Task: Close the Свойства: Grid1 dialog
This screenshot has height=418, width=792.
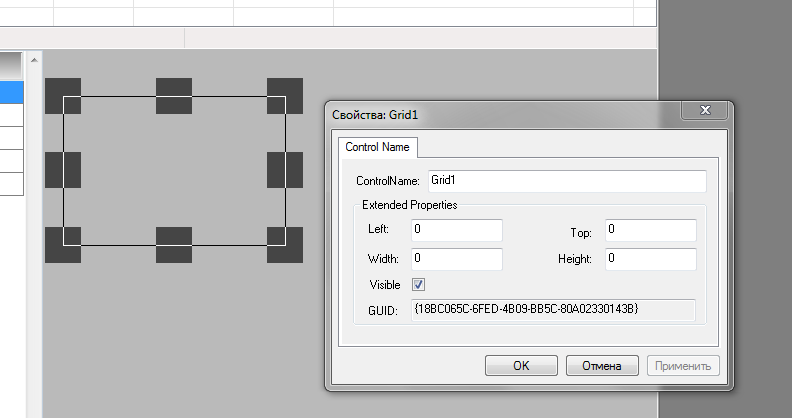Action: pos(706,111)
